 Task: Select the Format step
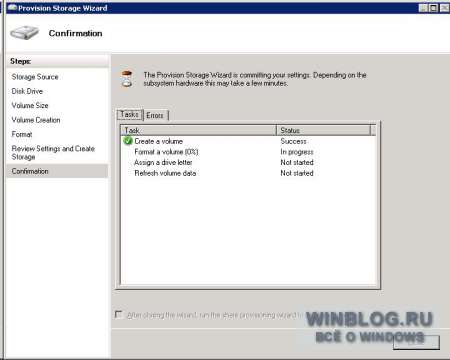tap(22, 134)
